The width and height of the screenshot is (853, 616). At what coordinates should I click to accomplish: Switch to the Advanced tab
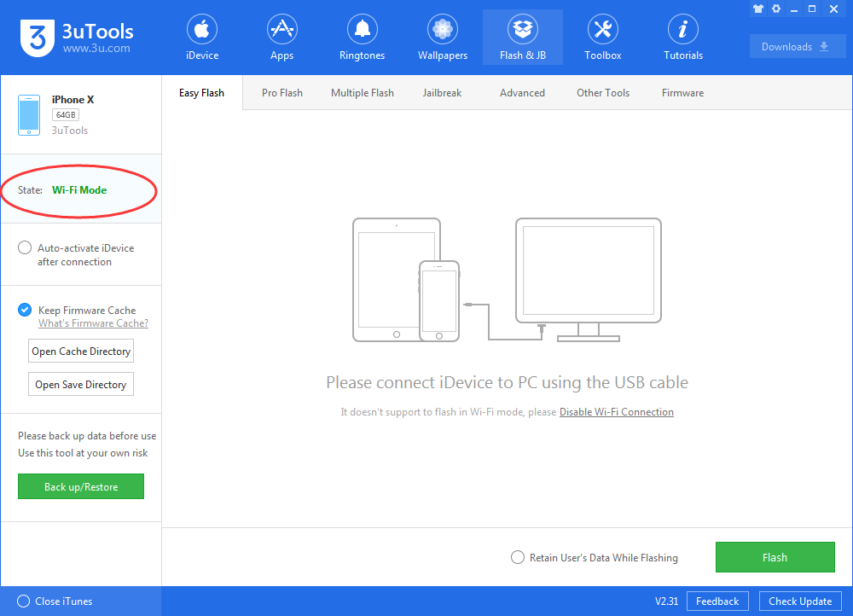click(x=522, y=93)
